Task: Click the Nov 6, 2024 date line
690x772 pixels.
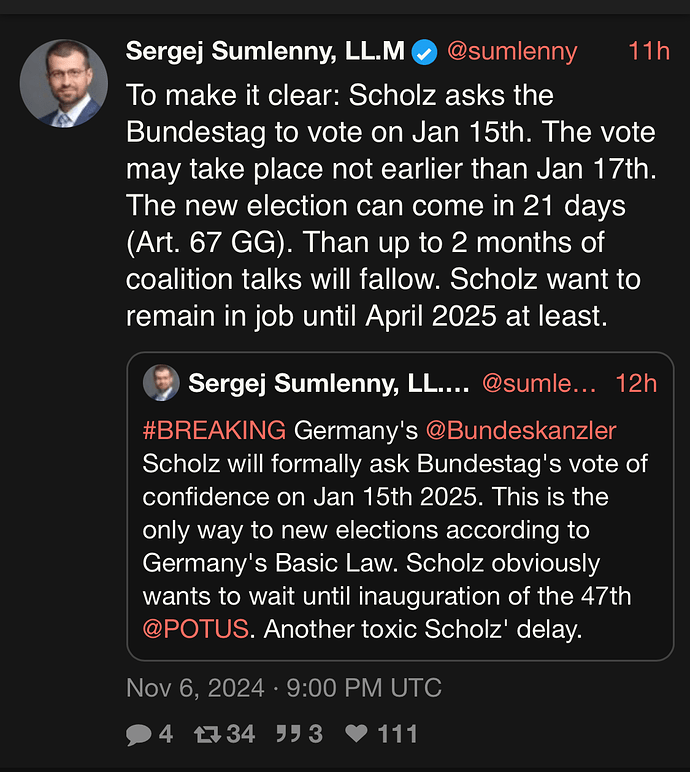Action: coord(284,687)
